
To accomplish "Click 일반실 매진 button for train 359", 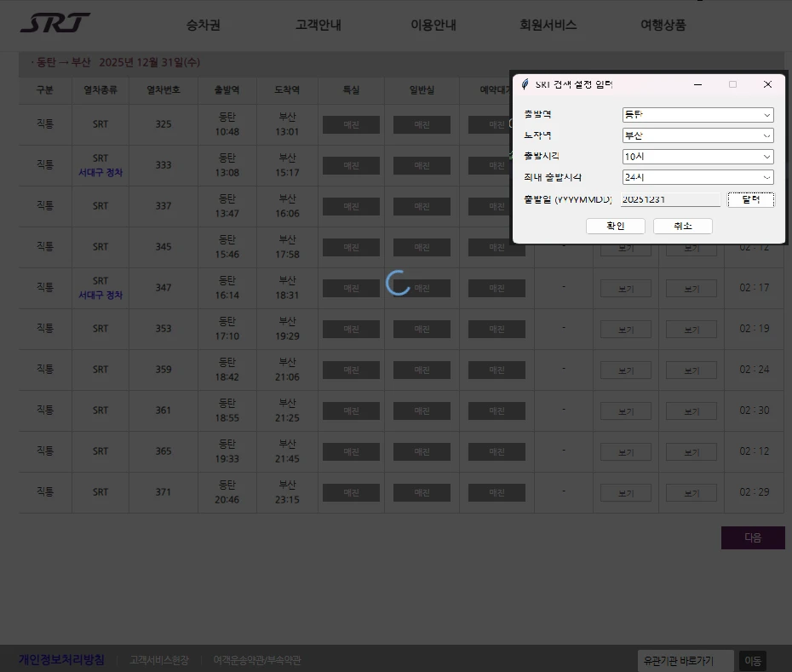I will (422, 370).
